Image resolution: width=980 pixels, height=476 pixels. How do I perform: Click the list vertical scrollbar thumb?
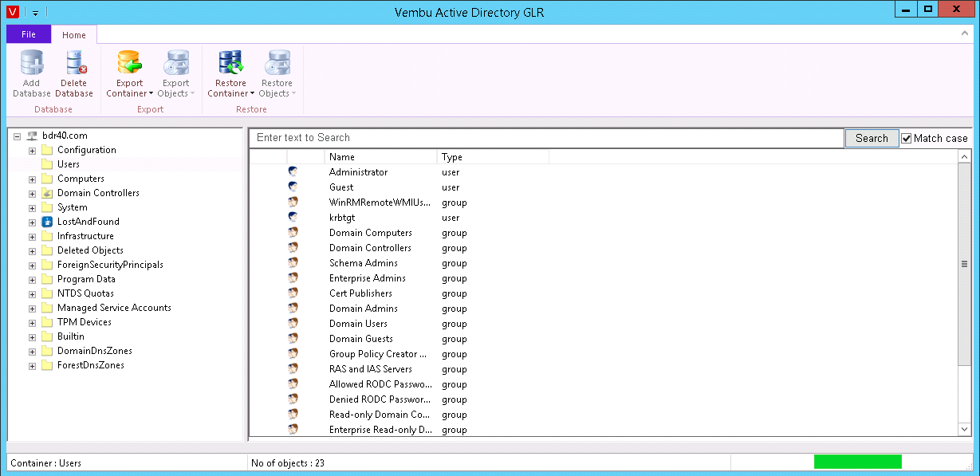[x=965, y=263]
